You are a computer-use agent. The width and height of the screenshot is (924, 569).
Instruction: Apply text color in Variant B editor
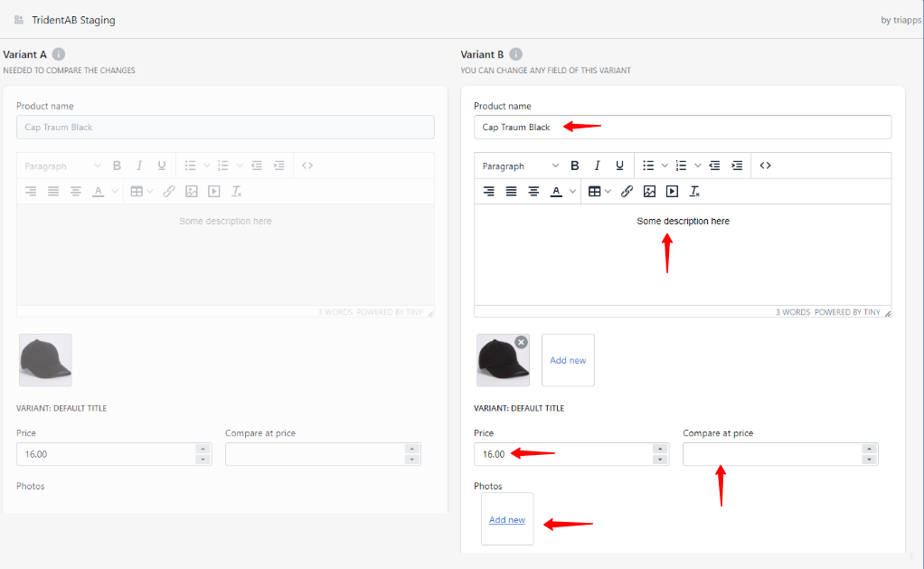[x=556, y=192]
